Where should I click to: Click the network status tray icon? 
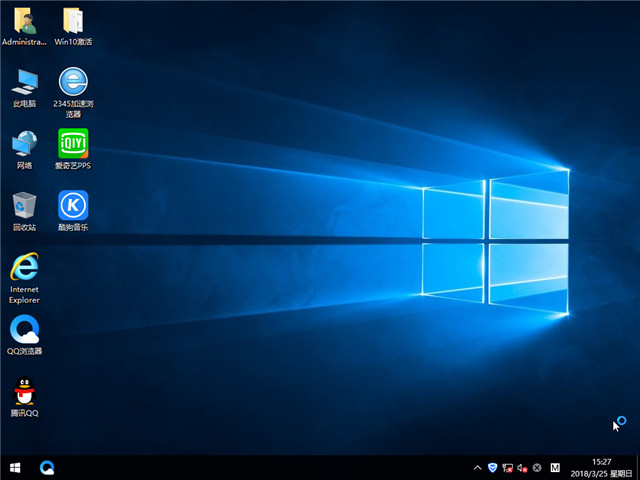point(507,468)
